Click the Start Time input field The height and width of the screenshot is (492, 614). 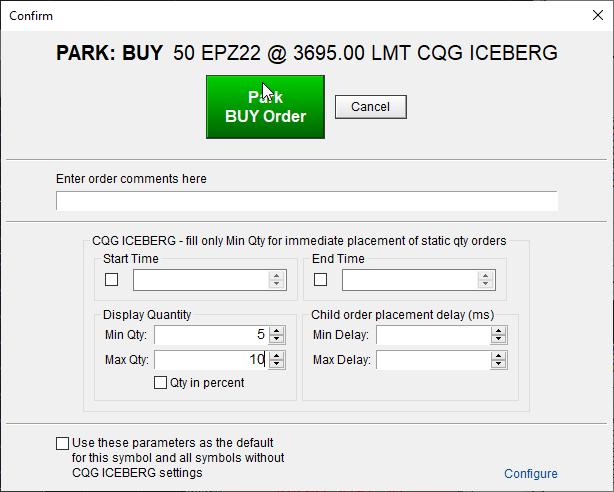click(200, 280)
